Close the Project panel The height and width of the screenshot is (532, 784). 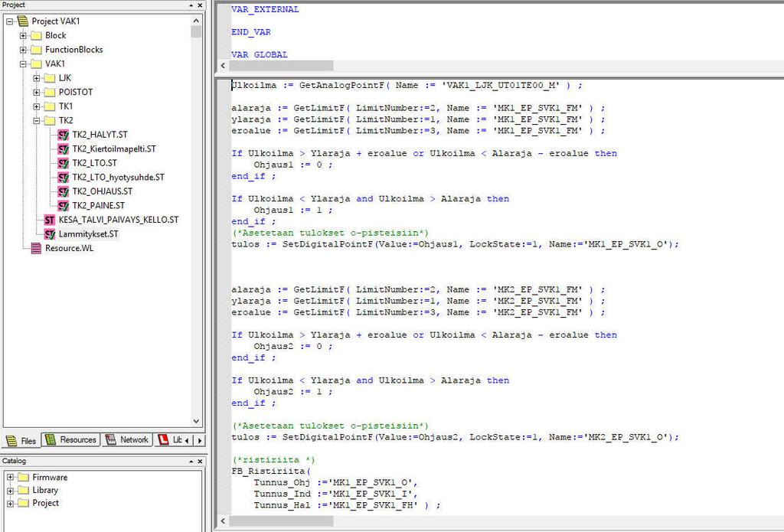[x=200, y=5]
